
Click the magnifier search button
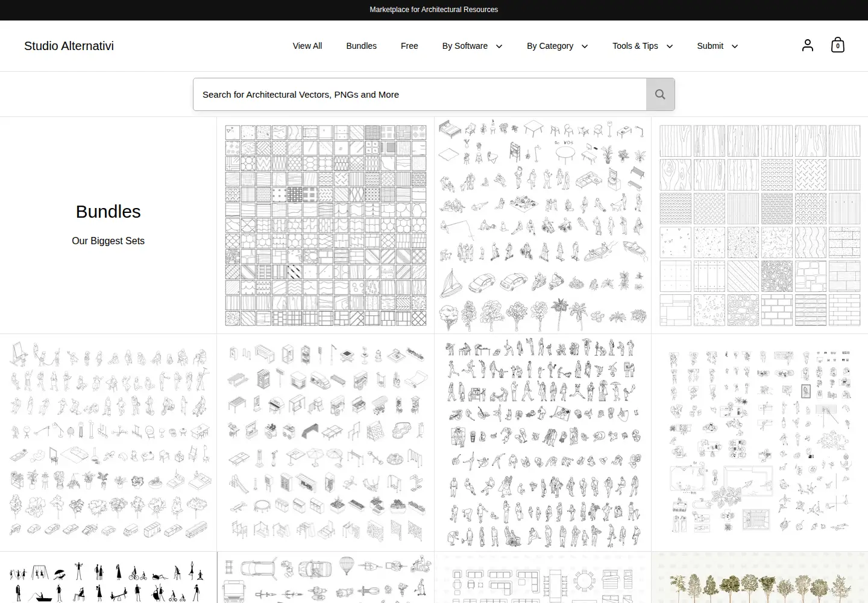pos(660,94)
